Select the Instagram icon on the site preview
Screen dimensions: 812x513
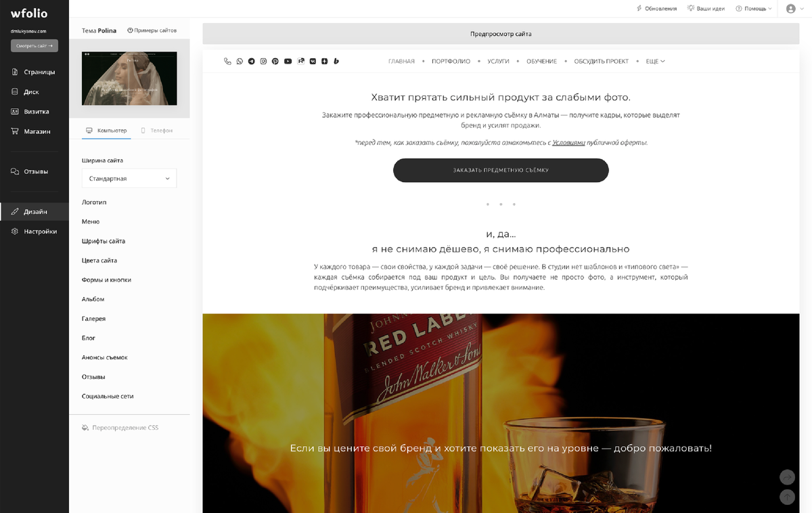click(x=263, y=61)
